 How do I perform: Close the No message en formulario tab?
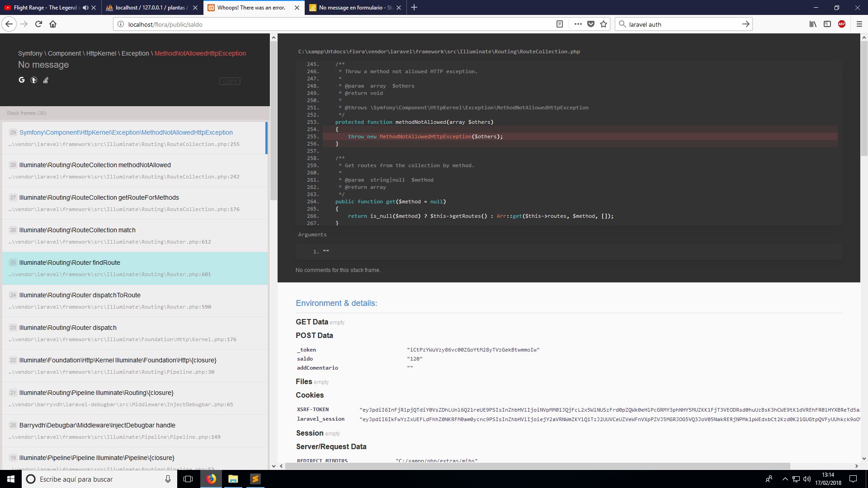(x=398, y=8)
